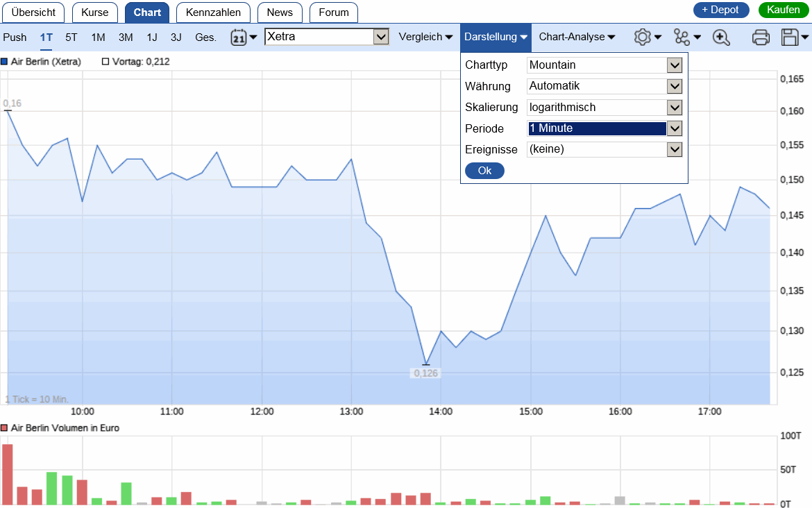Open the News tab
The height and width of the screenshot is (508, 812).
tap(280, 12)
